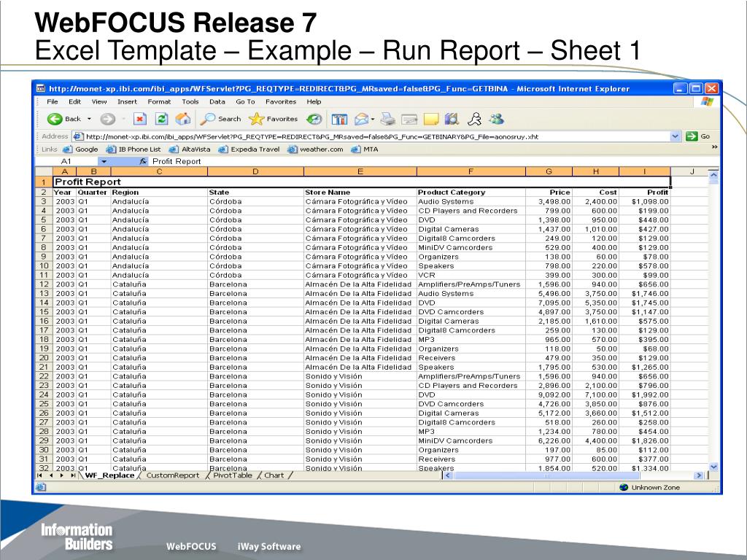The image size is (747, 560).
Task: Select column F header
Action: click(471, 171)
